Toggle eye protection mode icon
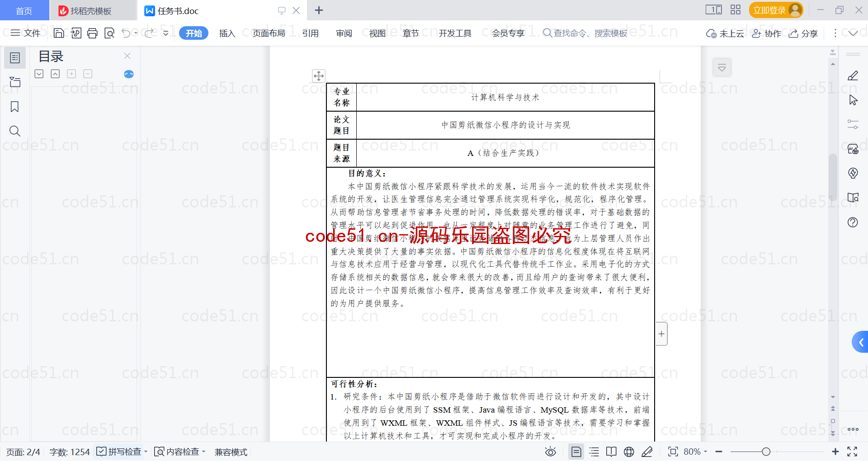Image resolution: width=868 pixels, height=461 pixels. [x=550, y=452]
